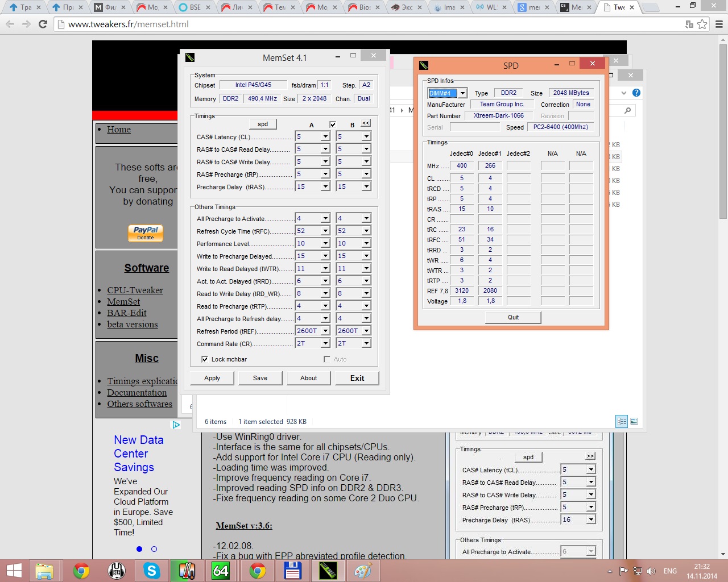Screen dimensions: 728x582
Task: Toggle the Lock mchbar checkbox
Action: pos(205,359)
